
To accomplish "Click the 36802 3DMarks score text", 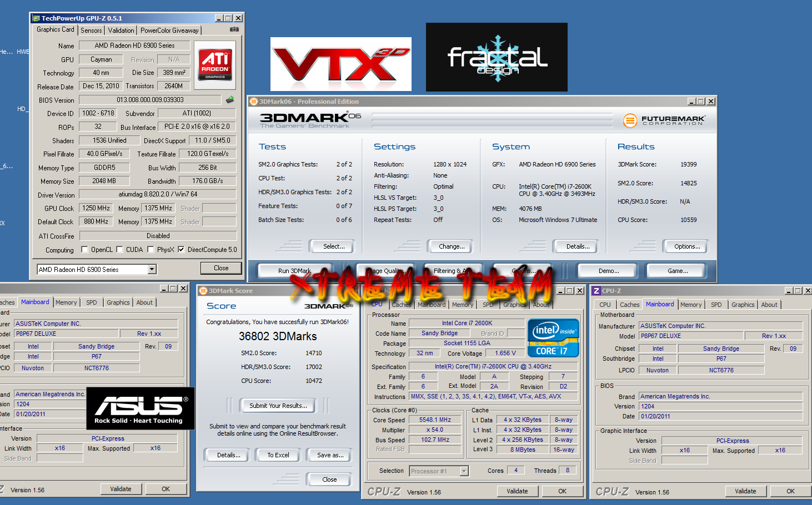I will pos(278,336).
